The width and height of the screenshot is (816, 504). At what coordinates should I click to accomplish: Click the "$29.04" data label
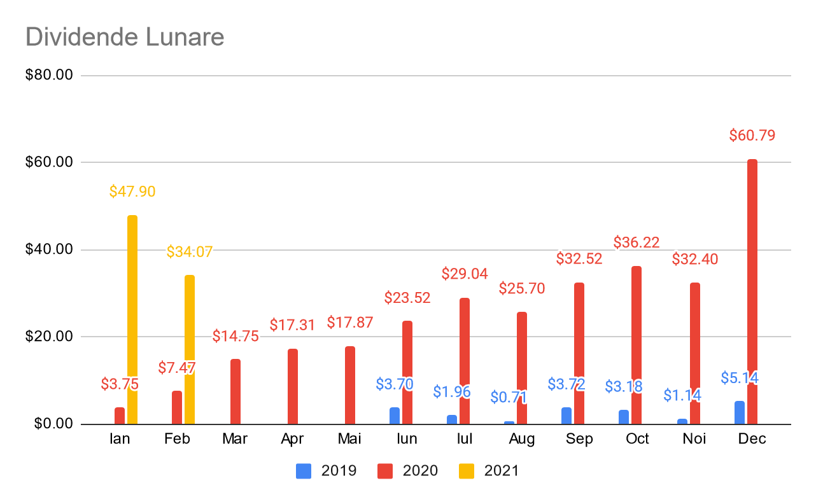(x=465, y=274)
